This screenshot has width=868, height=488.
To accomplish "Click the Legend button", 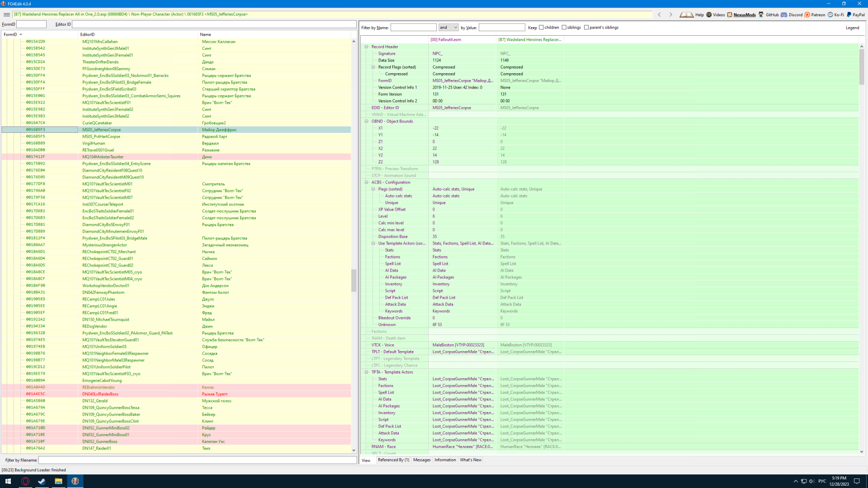I will 852,28.
